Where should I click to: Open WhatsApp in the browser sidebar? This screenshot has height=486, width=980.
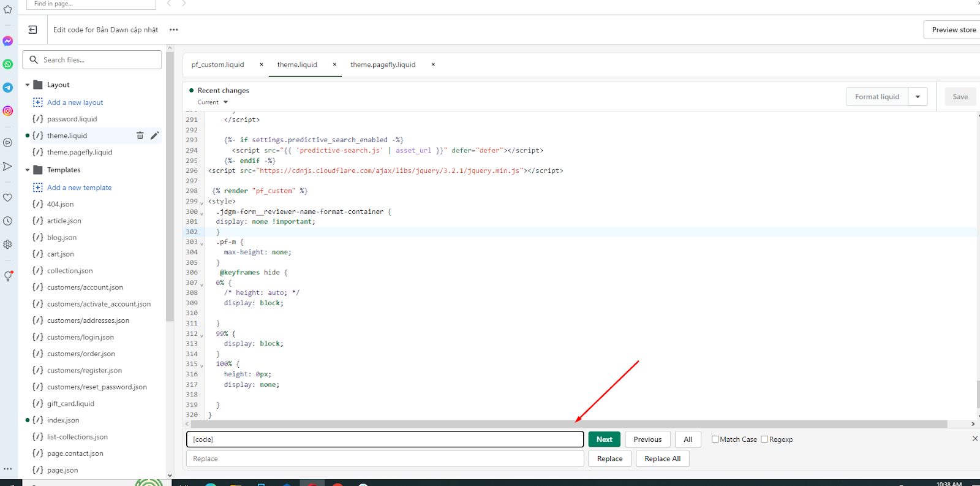pyautogui.click(x=8, y=64)
